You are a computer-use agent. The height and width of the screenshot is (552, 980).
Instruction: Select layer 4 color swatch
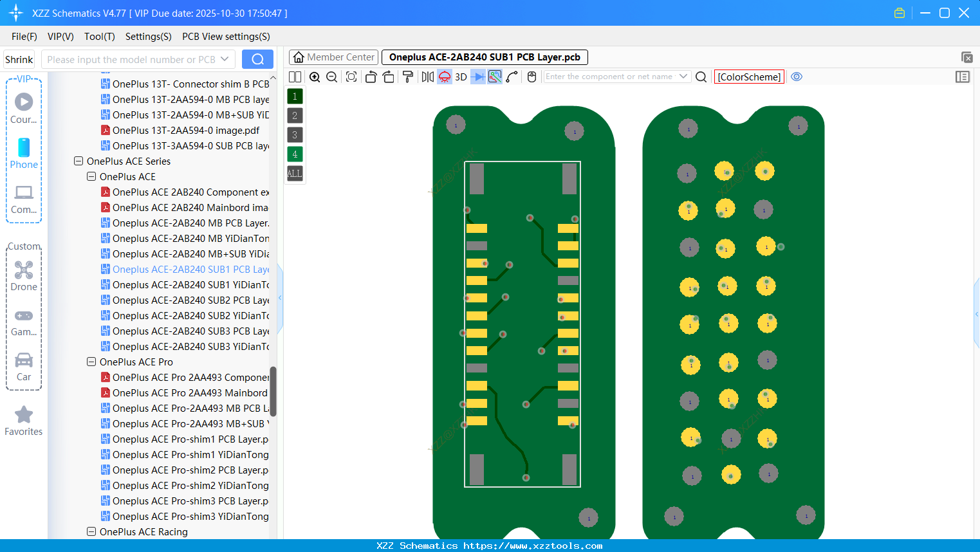point(294,154)
